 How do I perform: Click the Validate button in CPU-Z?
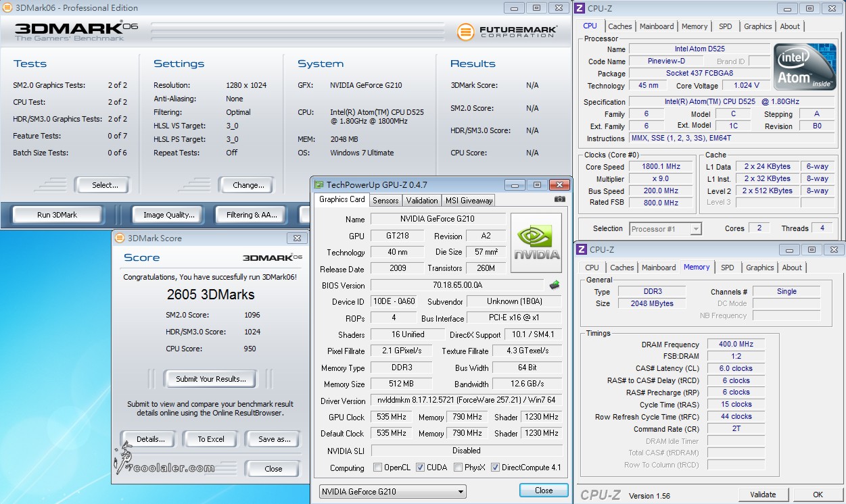pos(763,495)
